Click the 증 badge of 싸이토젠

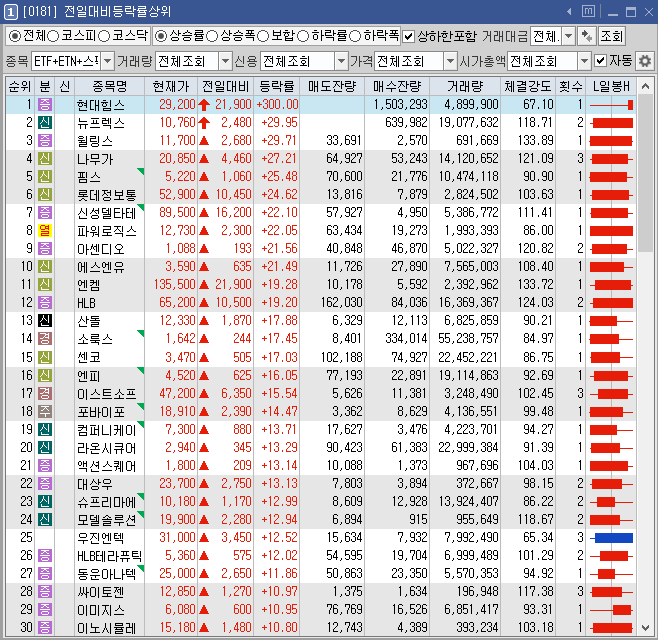45,591
